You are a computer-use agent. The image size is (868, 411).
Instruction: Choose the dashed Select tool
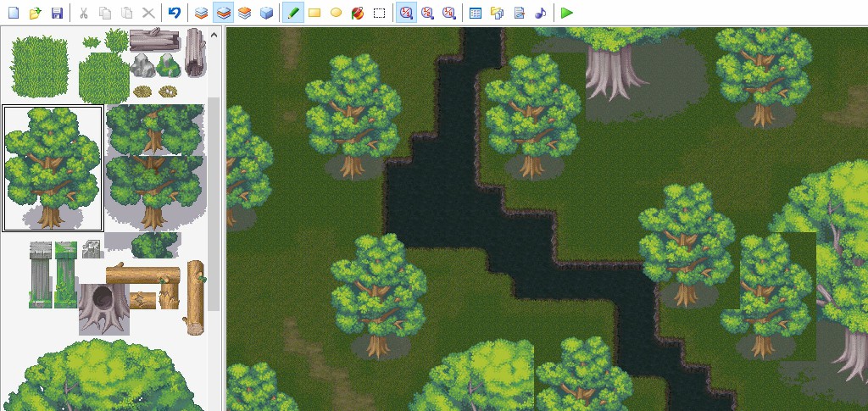(379, 13)
